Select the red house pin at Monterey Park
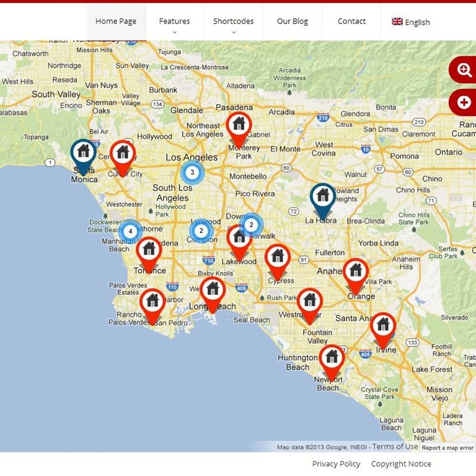This screenshot has width=476, height=476. point(239,130)
